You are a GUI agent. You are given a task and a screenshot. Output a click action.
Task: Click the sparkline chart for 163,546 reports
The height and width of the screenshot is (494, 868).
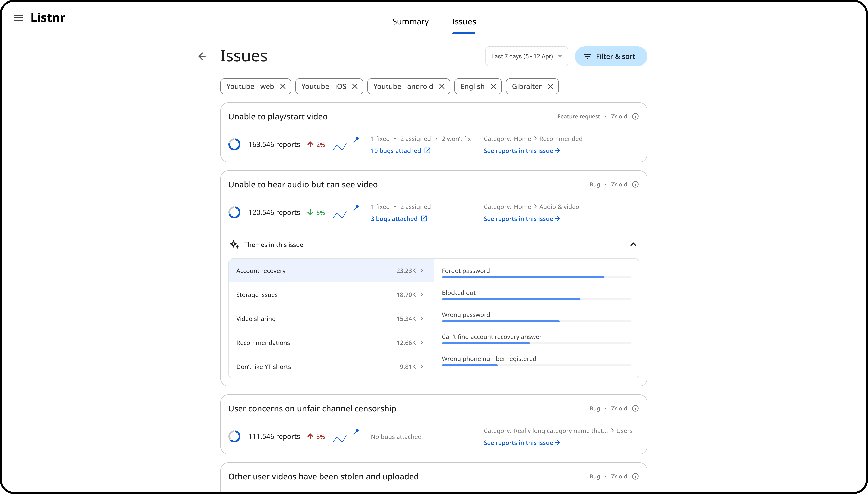(346, 144)
